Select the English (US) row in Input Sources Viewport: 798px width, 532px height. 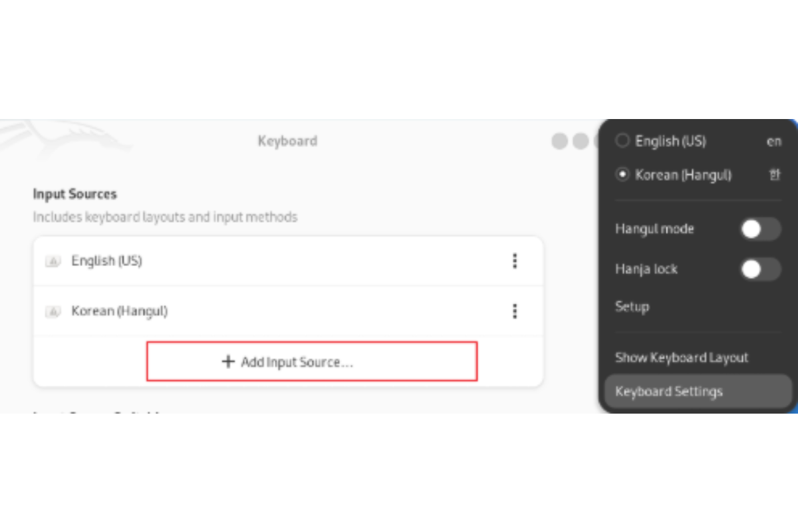pyautogui.click(x=266, y=261)
